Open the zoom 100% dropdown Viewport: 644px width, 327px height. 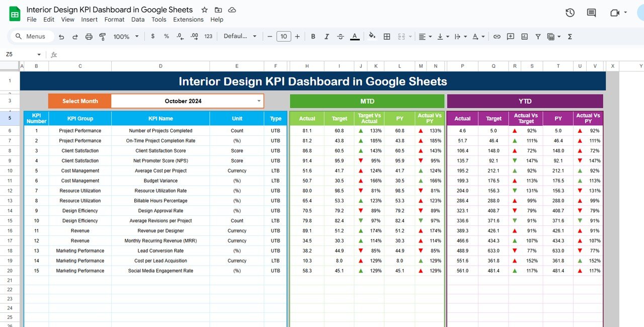125,37
